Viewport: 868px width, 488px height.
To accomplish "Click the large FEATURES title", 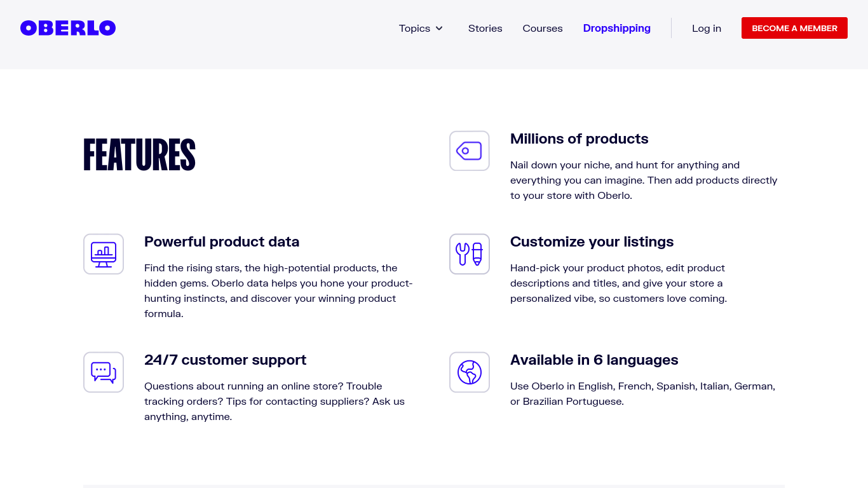I will coord(139,155).
